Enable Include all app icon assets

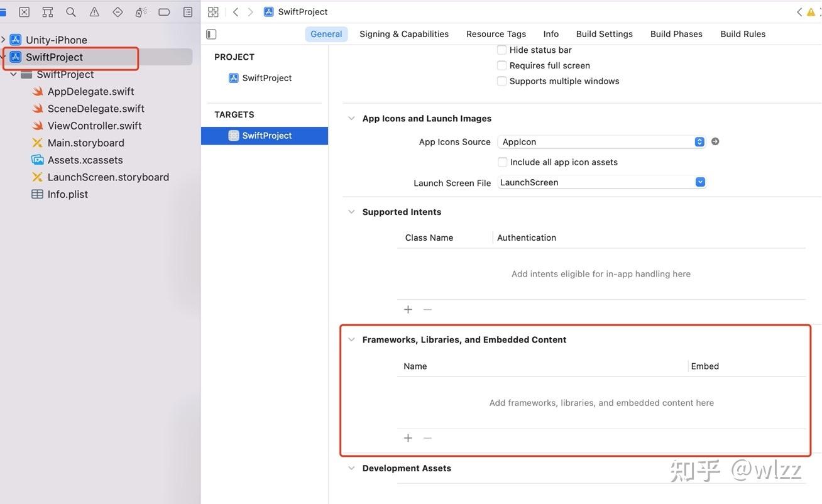point(501,162)
